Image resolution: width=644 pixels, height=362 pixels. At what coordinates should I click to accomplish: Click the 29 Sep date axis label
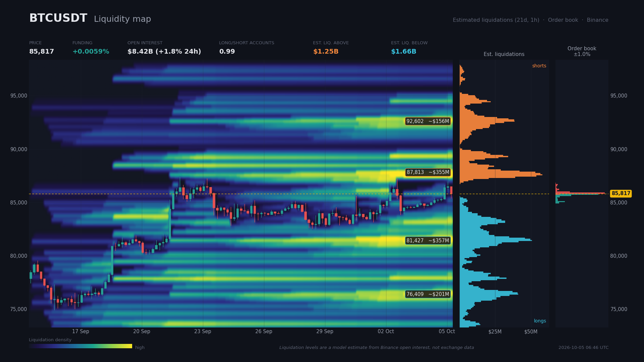point(325,331)
